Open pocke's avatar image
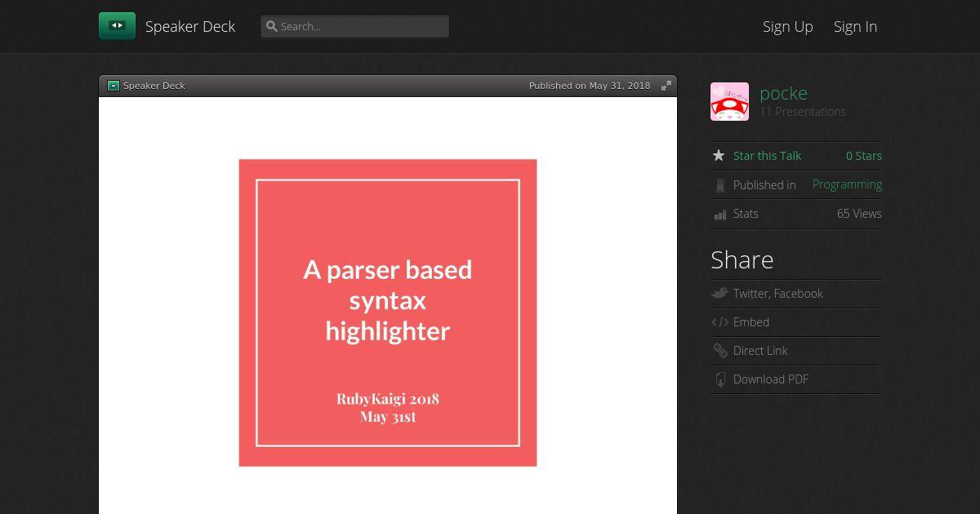980x514 pixels. [729, 101]
